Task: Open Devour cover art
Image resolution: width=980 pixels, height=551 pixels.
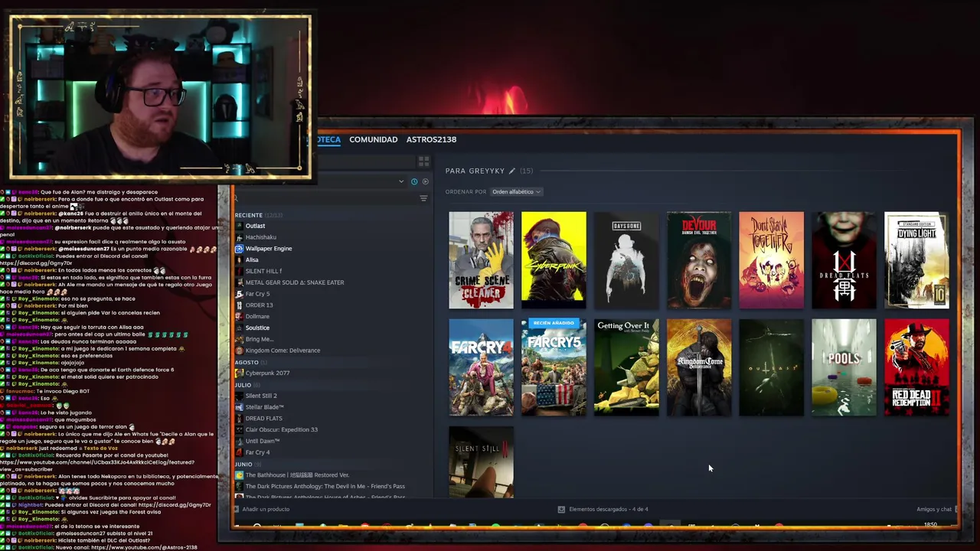Action: pyautogui.click(x=699, y=260)
